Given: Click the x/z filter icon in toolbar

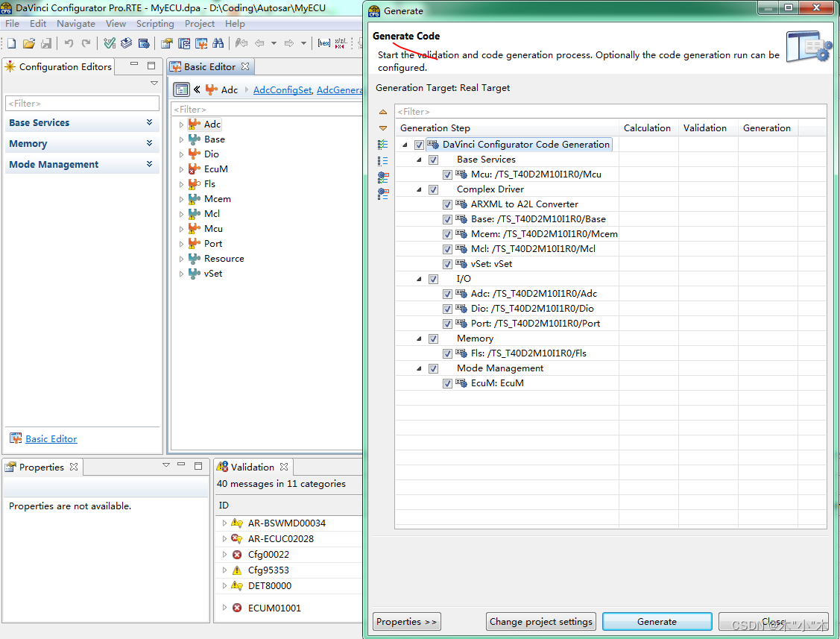Looking at the screenshot, I should point(340,43).
